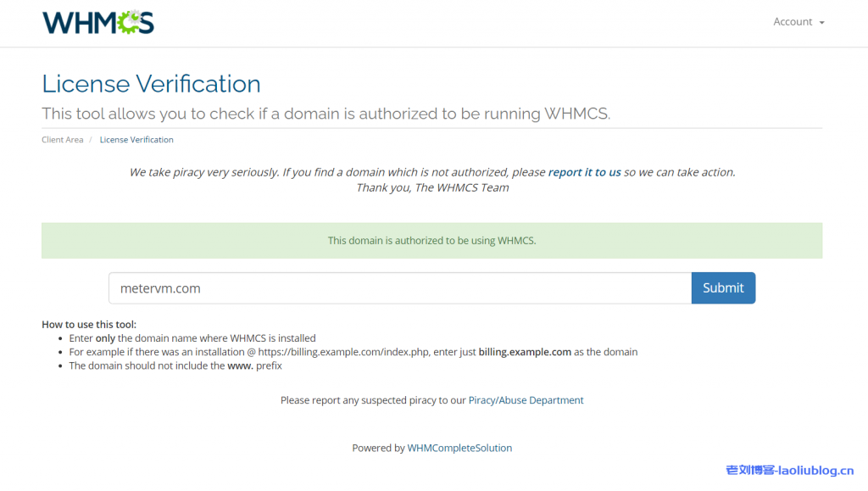868x491 pixels.
Task: Click the green domain authorized alert banner
Action: (x=431, y=241)
